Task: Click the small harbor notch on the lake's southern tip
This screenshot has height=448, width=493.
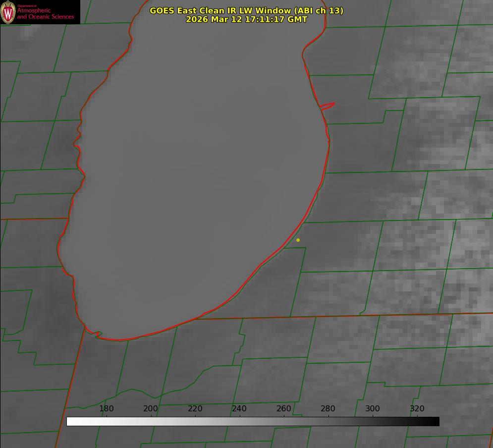Action: (98, 335)
